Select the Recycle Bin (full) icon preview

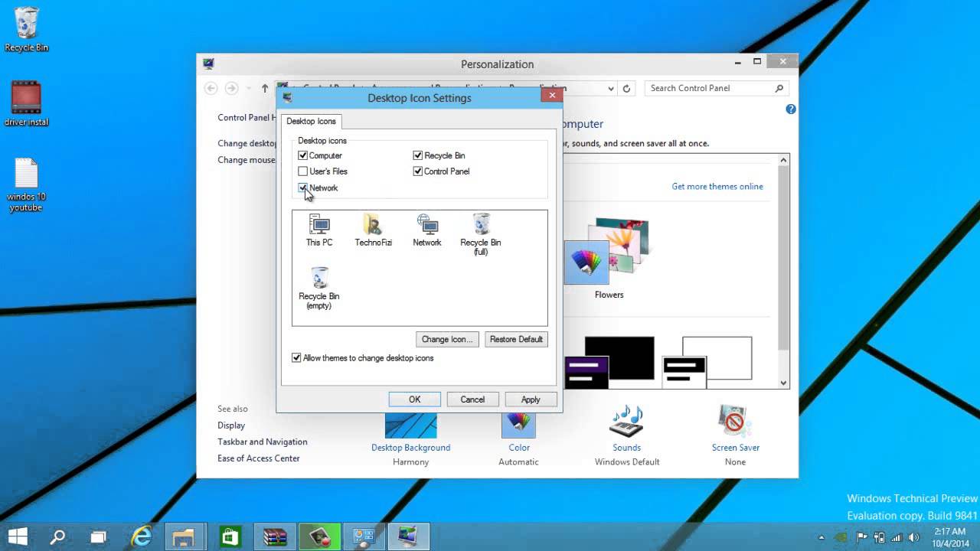click(481, 226)
